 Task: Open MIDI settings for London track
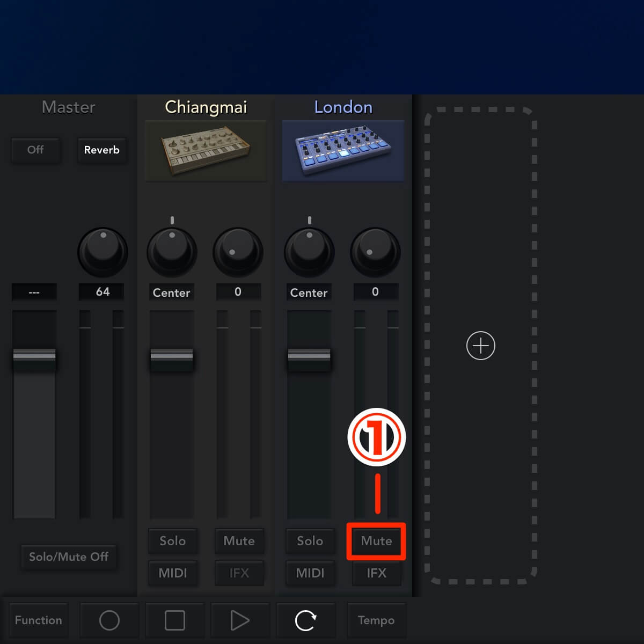(310, 573)
